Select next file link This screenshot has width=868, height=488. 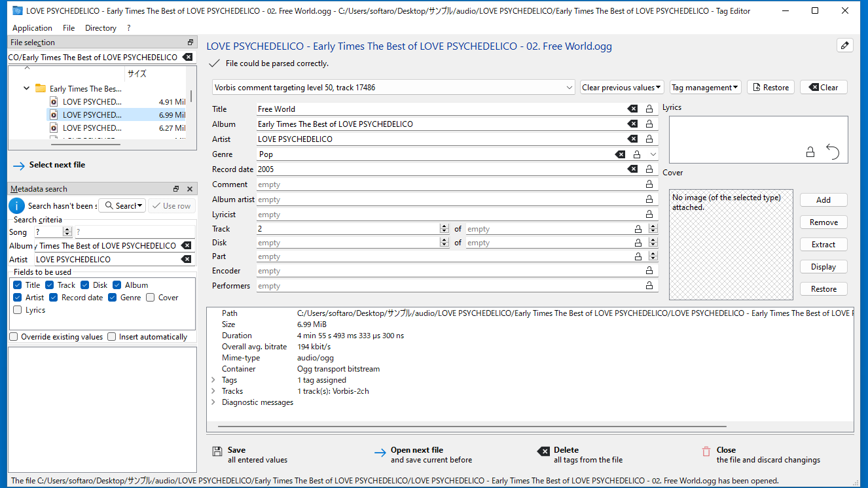[x=49, y=166]
